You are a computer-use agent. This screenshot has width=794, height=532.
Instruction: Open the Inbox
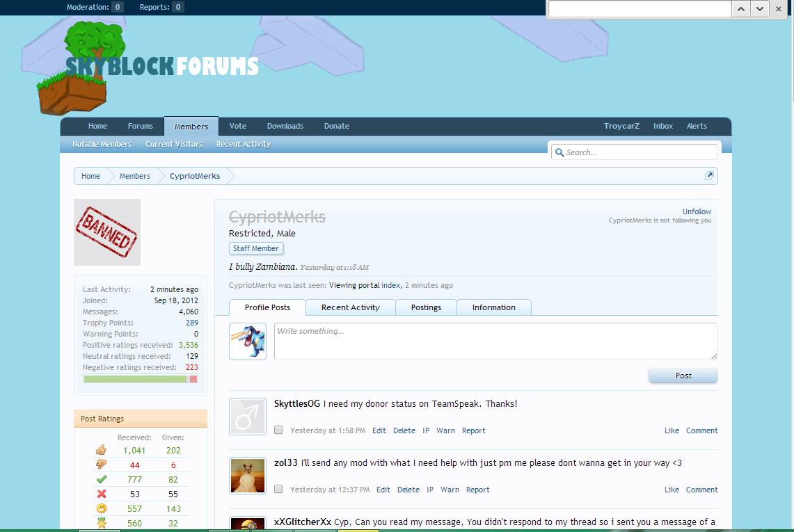tap(663, 126)
